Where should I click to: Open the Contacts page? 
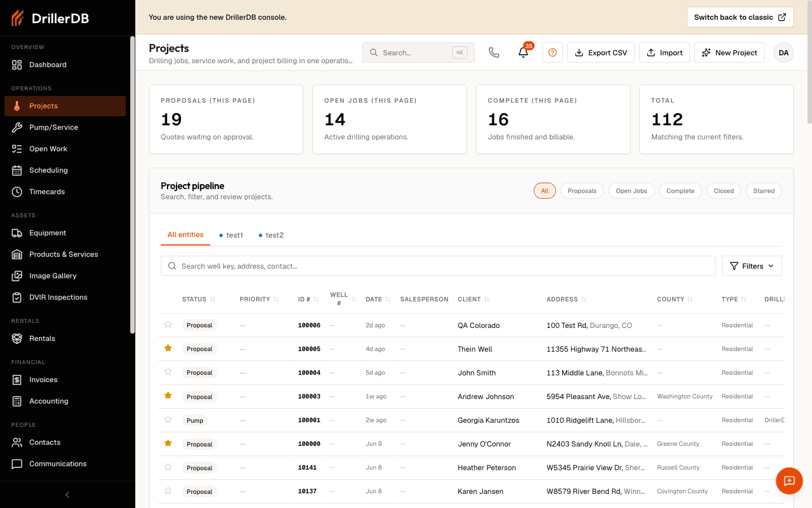[x=65, y=443]
